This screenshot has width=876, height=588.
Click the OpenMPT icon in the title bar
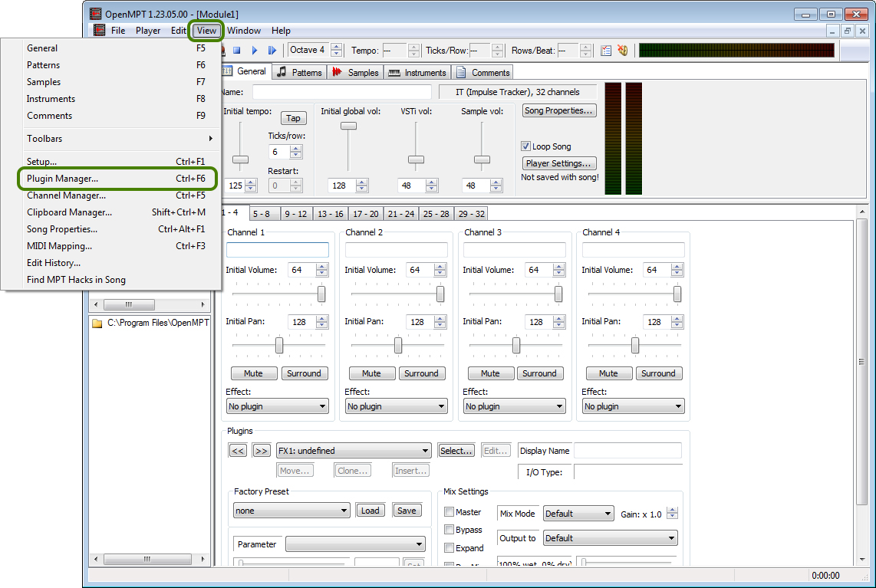[x=96, y=14]
